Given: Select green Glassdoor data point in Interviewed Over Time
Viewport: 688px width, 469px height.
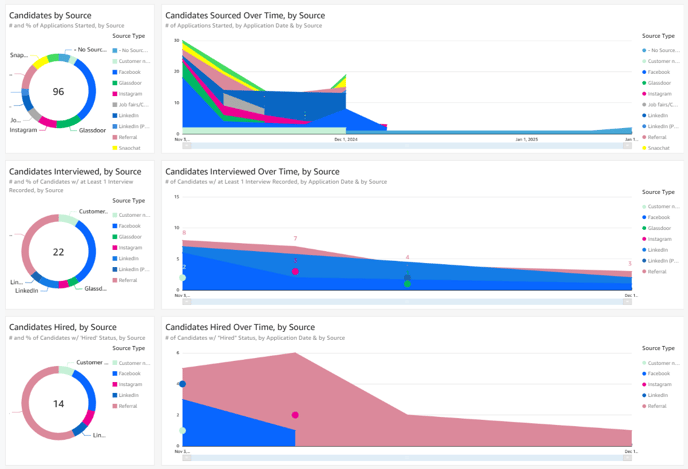Looking at the screenshot, I should (407, 284).
